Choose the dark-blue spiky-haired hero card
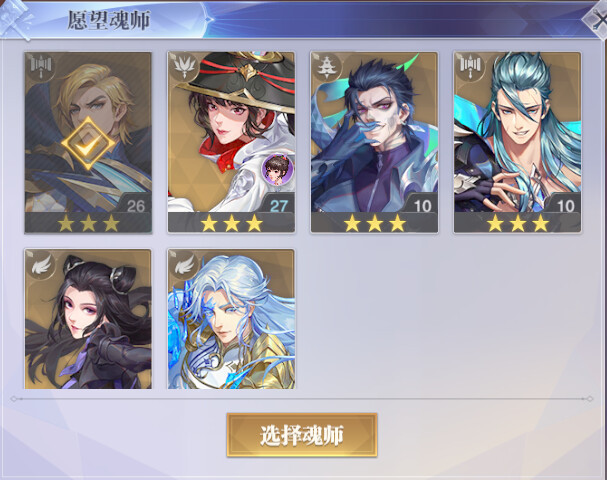 (374, 142)
